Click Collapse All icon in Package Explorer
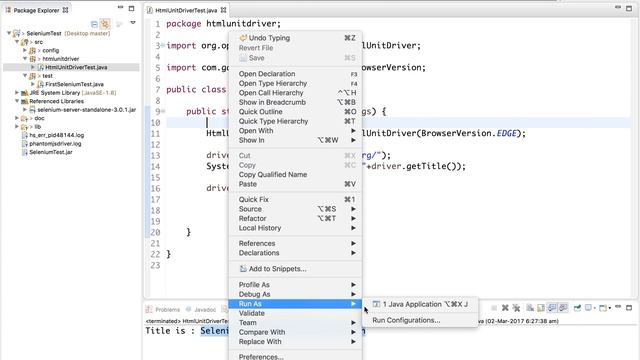 (94, 24)
